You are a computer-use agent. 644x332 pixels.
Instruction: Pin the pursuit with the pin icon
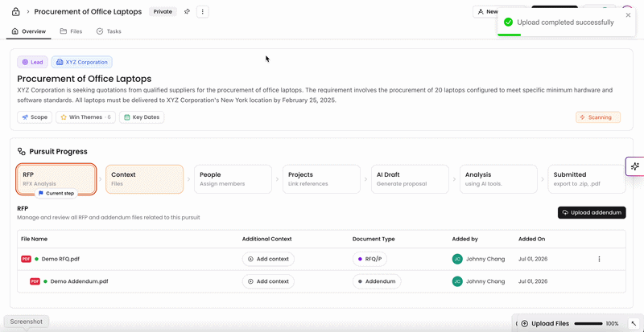(x=187, y=12)
